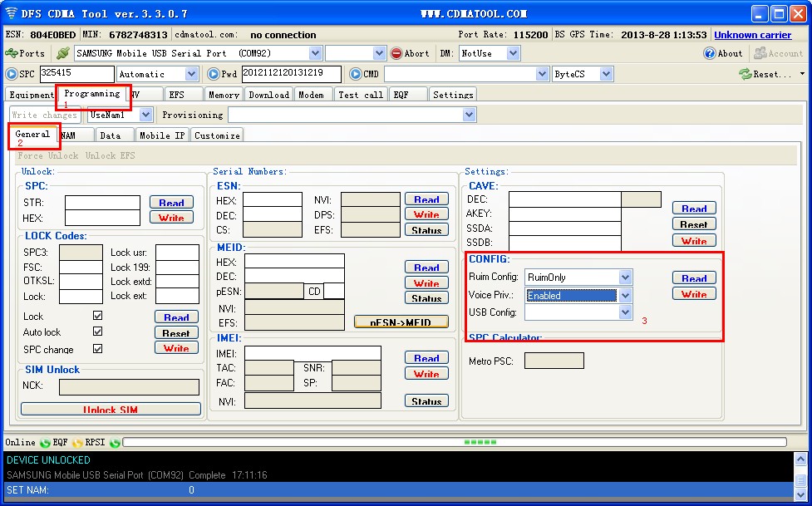Click the operation progress bar
The height and width of the screenshot is (506, 812).
pyautogui.click(x=455, y=442)
